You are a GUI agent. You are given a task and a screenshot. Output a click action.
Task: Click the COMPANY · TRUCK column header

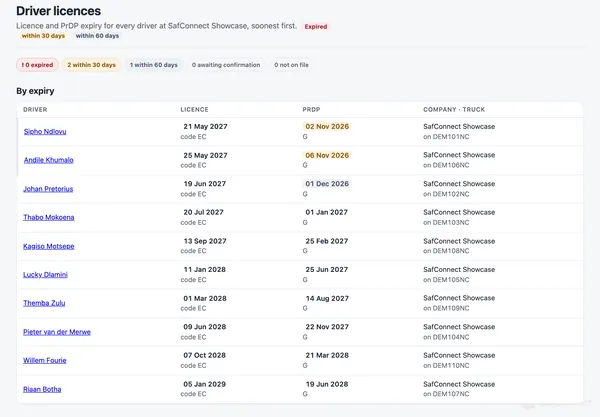[454, 110]
